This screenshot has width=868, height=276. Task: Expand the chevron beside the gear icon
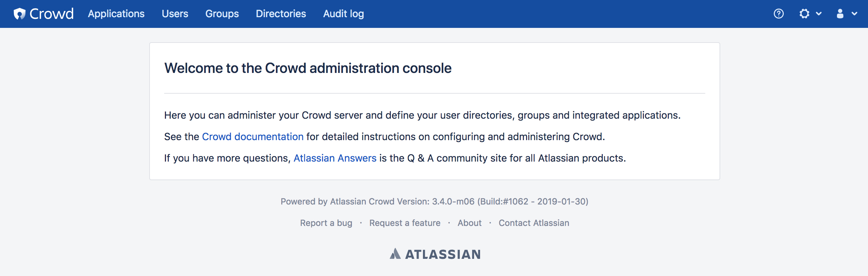pyautogui.click(x=819, y=14)
